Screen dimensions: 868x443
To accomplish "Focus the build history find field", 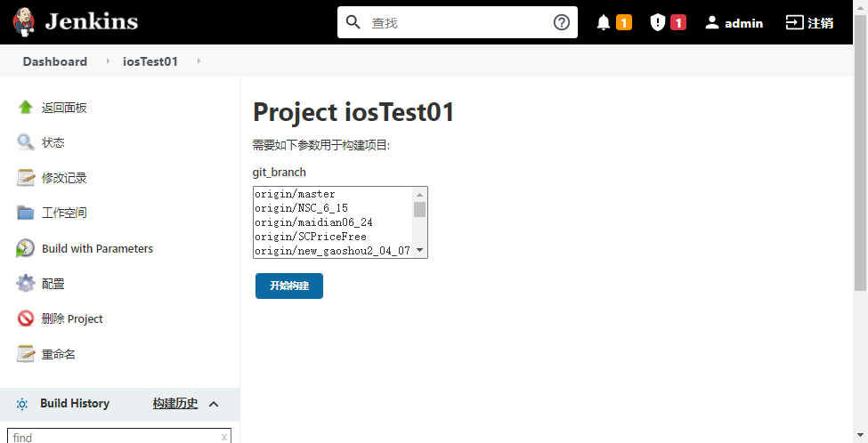I will tap(119, 437).
